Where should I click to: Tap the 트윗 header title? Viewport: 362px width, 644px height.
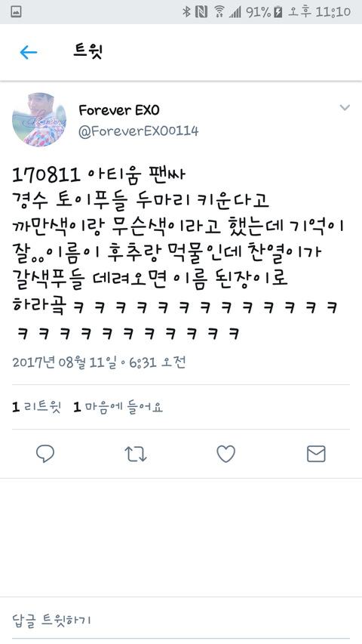coord(87,52)
